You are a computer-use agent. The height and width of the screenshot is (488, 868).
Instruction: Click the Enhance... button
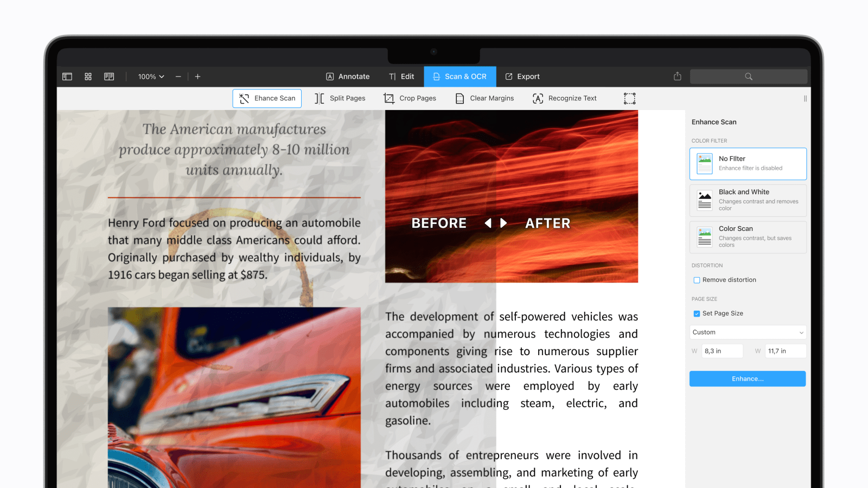(747, 378)
